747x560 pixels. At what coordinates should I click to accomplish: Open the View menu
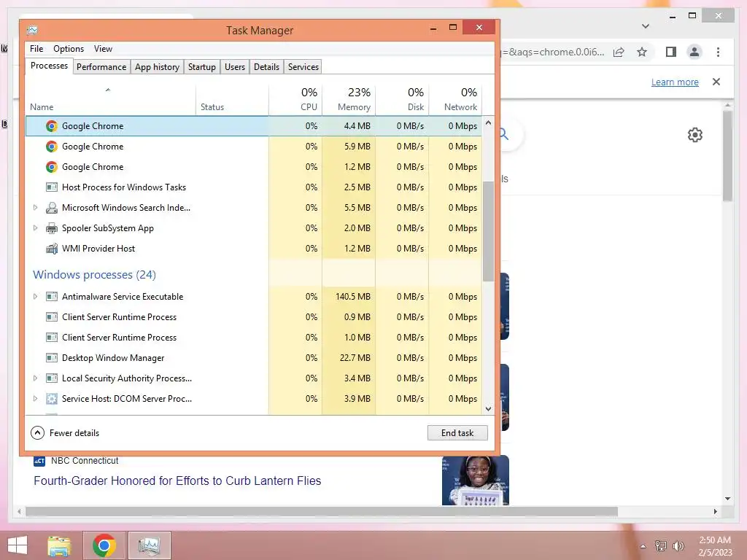(x=103, y=49)
